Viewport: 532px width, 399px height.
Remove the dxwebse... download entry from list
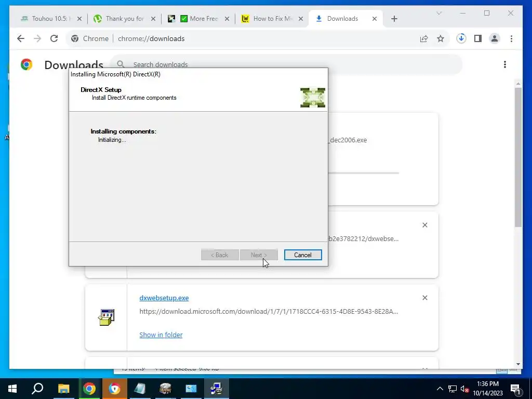pos(425,225)
